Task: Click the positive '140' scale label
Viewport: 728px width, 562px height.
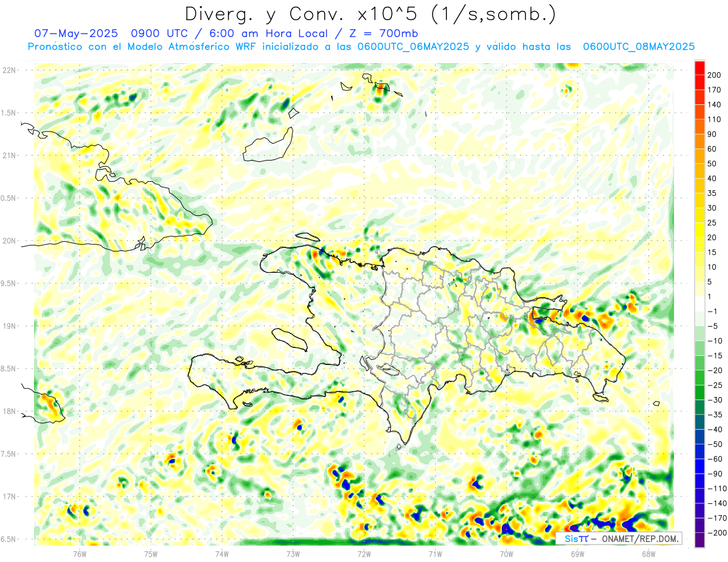Action: (715, 105)
